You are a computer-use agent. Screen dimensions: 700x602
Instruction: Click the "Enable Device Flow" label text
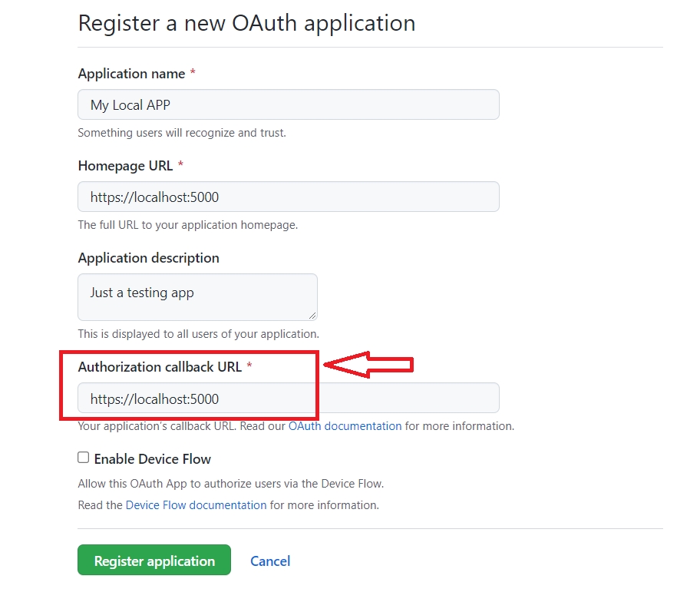(x=152, y=459)
